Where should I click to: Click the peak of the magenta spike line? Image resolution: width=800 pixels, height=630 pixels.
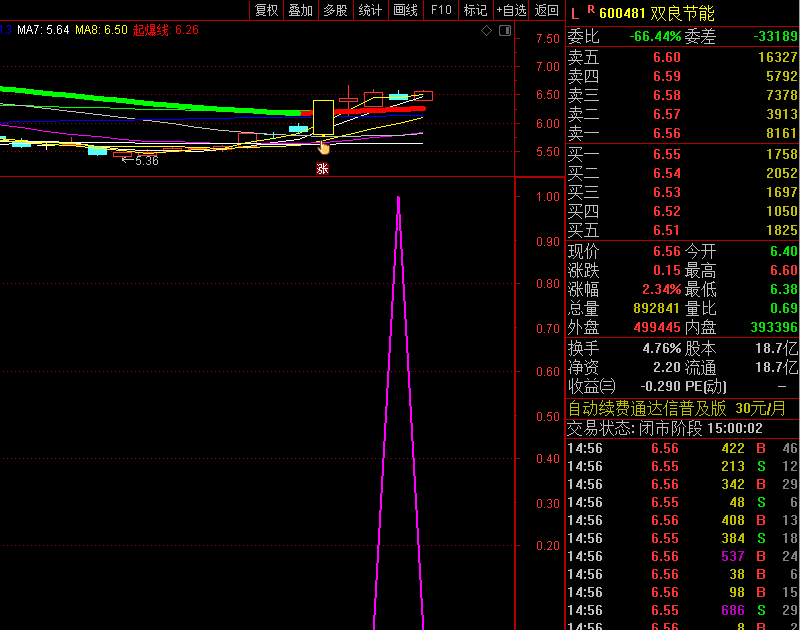point(398,198)
